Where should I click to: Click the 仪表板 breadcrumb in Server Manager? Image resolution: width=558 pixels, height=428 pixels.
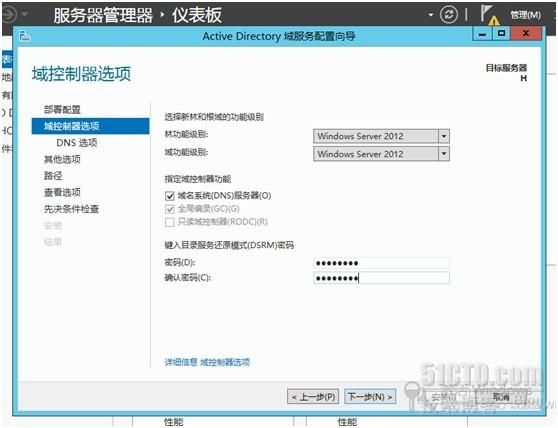[197, 15]
